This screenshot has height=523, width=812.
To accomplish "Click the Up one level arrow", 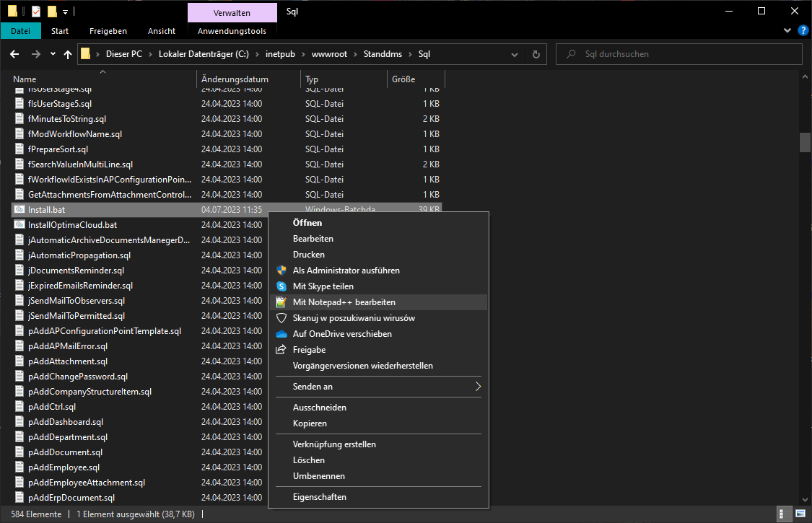I will tap(68, 54).
